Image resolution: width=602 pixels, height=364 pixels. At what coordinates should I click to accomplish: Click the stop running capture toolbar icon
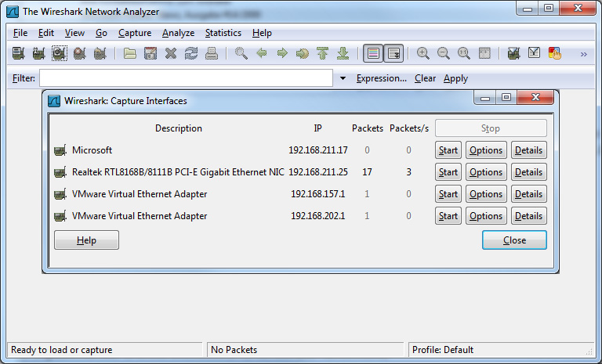click(79, 53)
